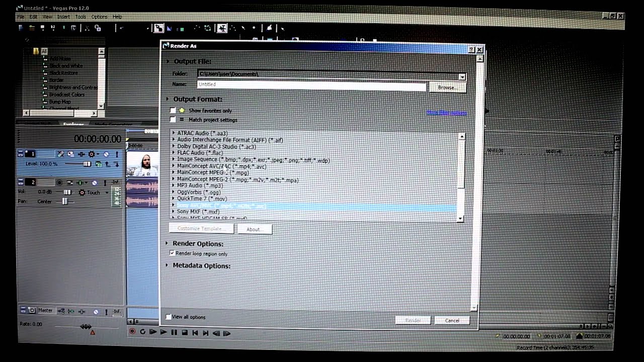Check the View all options checkbox

coord(168,317)
